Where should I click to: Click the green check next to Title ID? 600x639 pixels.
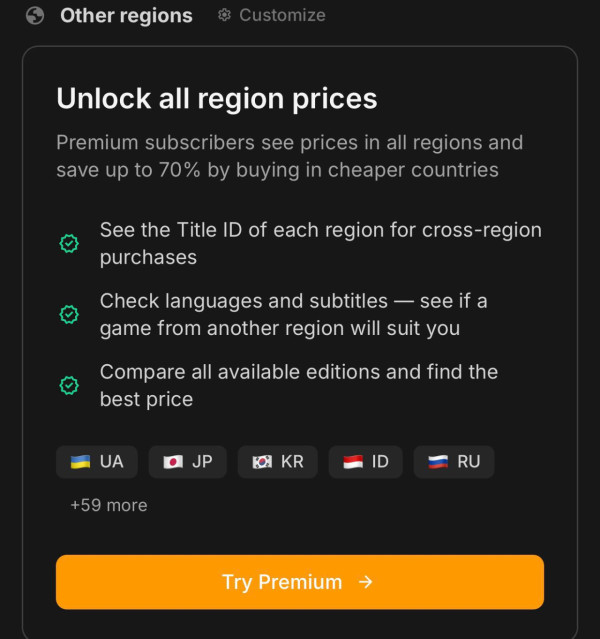pos(69,243)
